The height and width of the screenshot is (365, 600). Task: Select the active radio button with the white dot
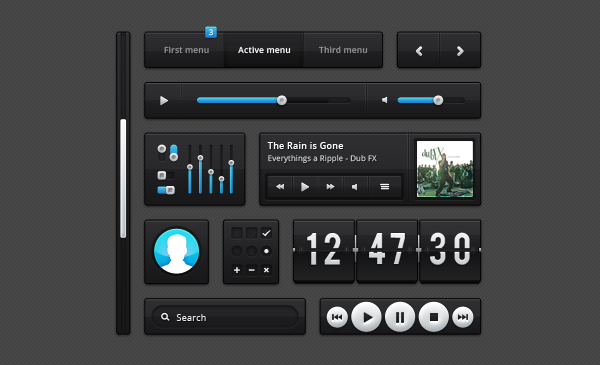(x=266, y=251)
